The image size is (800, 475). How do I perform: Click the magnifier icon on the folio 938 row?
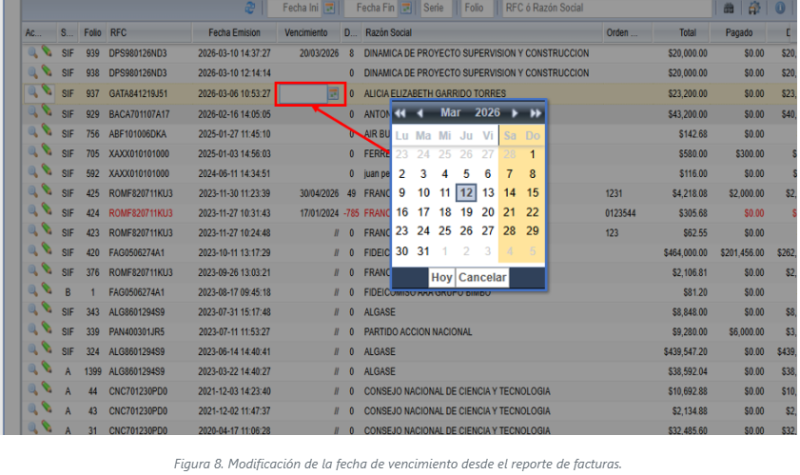point(33,72)
